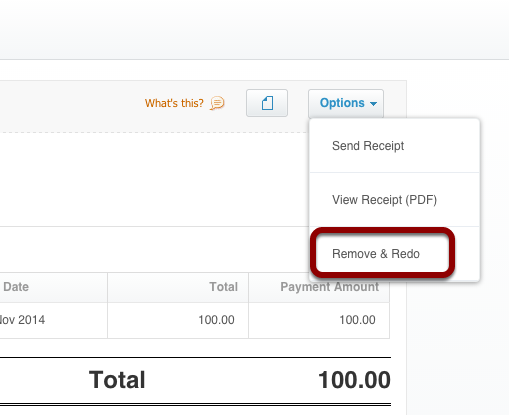Click the bold 100.00 grand total
Viewport: 509px width, 415px height.
pos(354,380)
